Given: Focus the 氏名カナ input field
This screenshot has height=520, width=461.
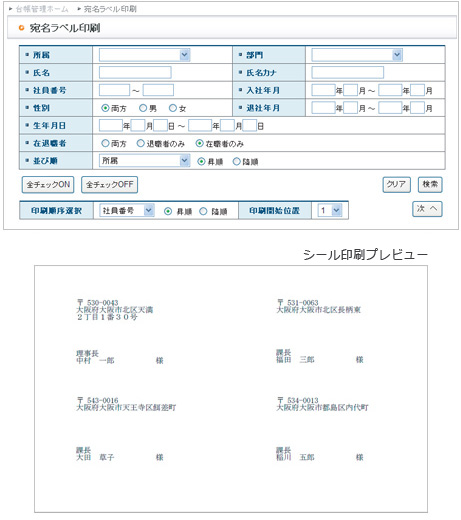Looking at the screenshot, I should coord(347,72).
